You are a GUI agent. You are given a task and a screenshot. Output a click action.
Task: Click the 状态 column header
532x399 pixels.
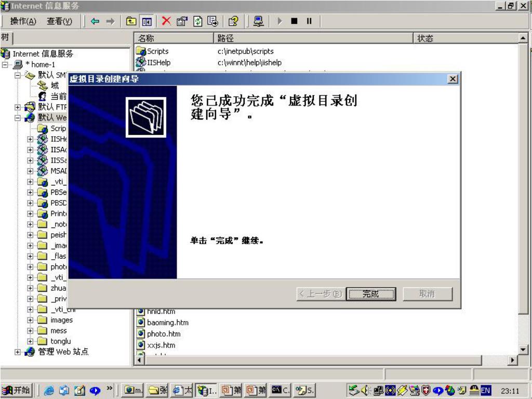click(x=466, y=38)
